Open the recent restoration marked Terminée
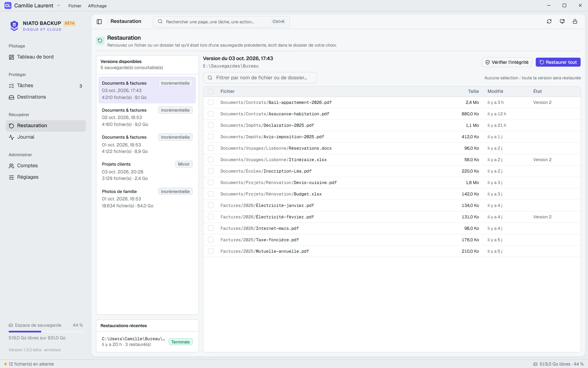This screenshot has width=588, height=368. tap(147, 342)
